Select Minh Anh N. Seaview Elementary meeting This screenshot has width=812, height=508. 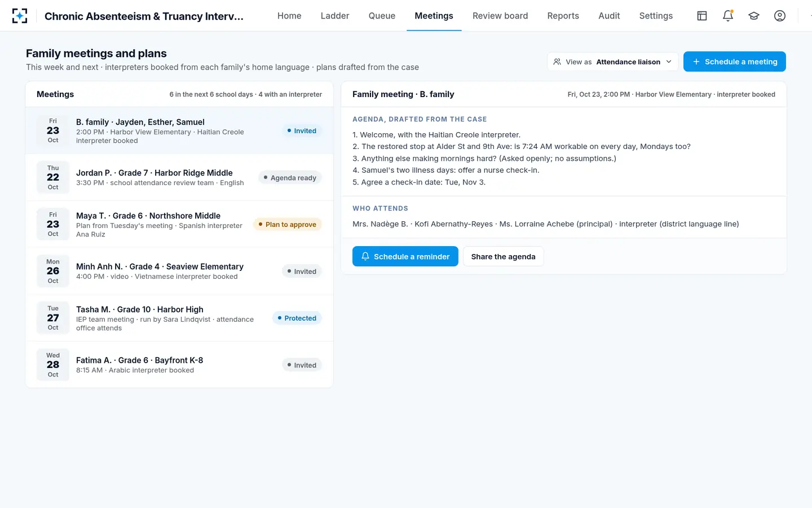pos(179,271)
